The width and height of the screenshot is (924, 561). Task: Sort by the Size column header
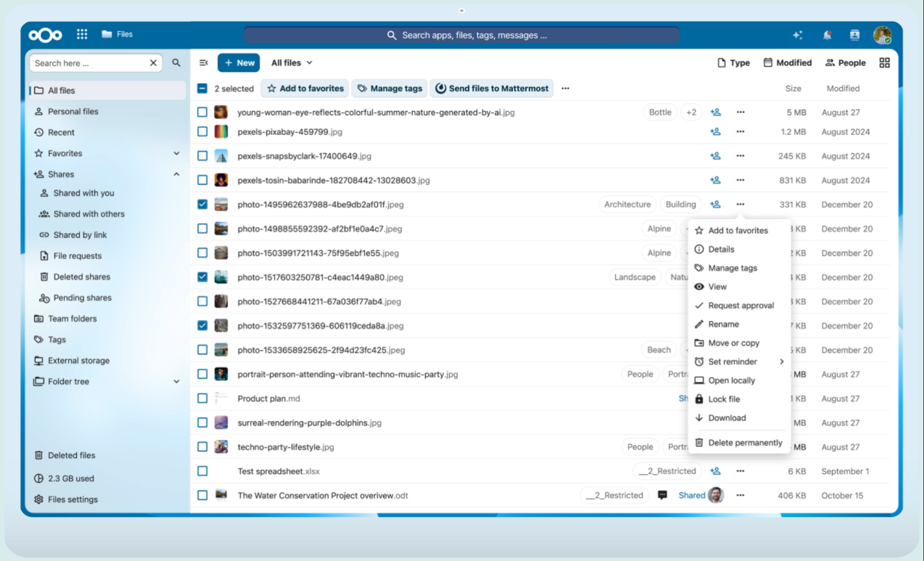point(793,88)
